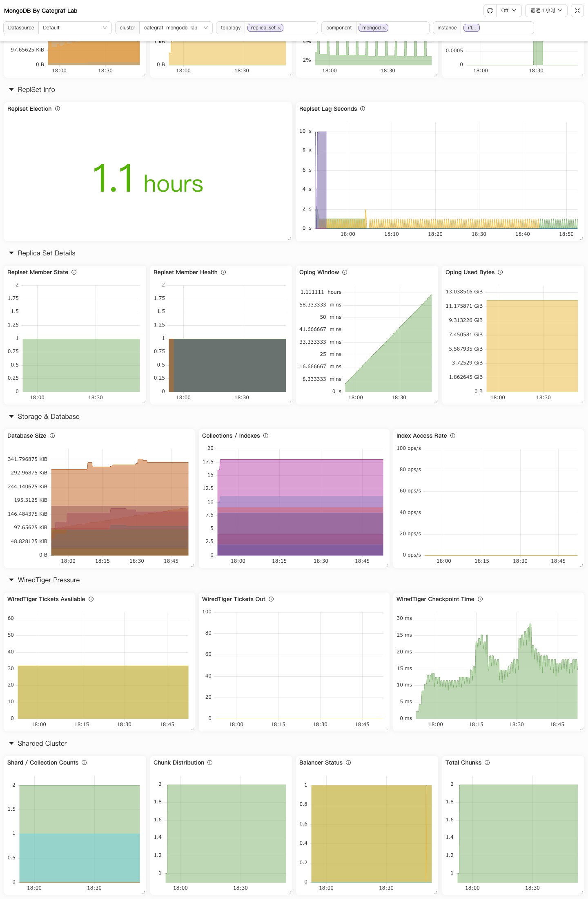Viewport: 588px width, 899px height.
Task: Show info for Balancer Status panel
Action: [348, 763]
